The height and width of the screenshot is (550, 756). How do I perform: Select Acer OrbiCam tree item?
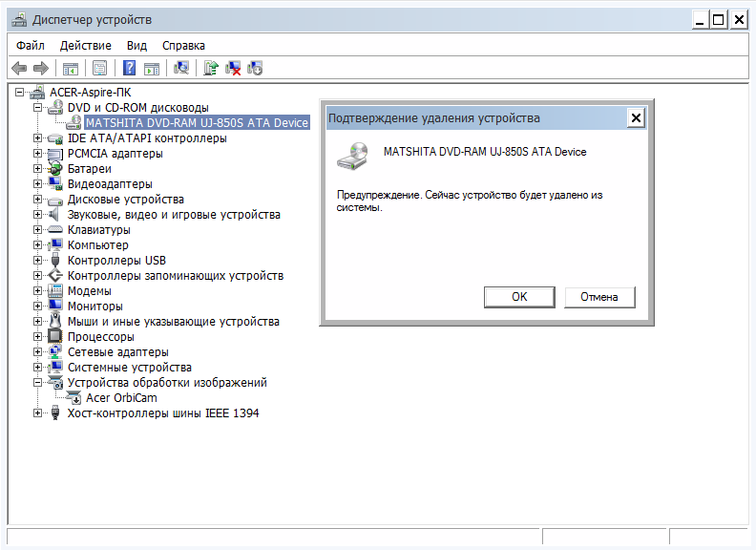121,398
